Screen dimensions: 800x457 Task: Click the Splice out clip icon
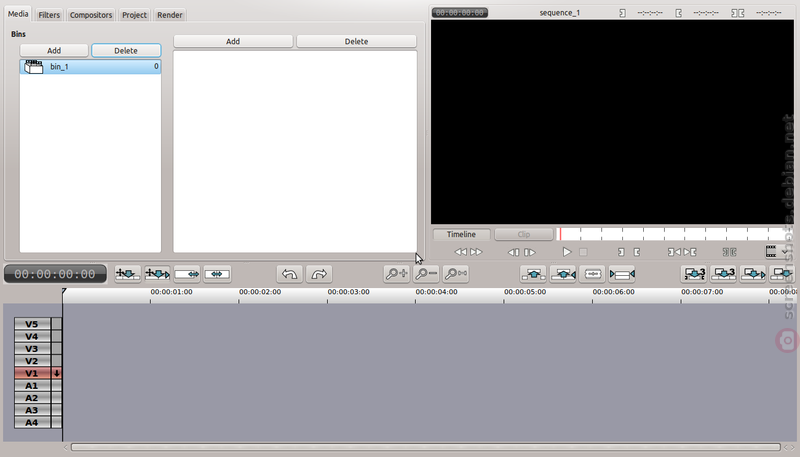tap(563, 274)
